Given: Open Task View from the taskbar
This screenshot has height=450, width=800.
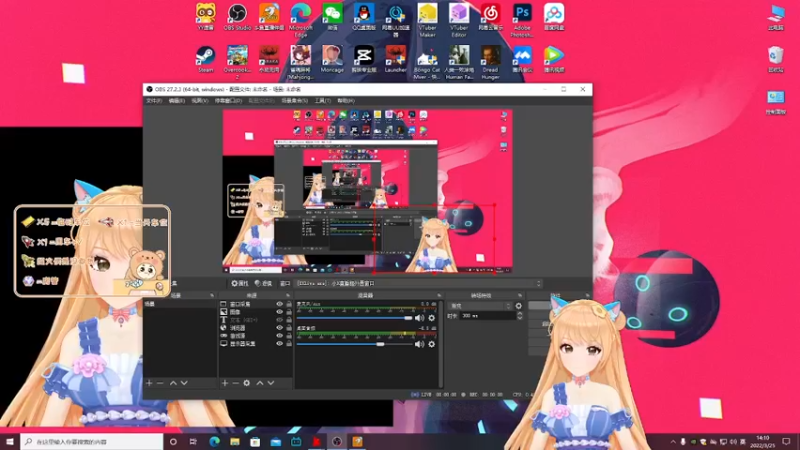Looking at the screenshot, I should click(x=193, y=441).
